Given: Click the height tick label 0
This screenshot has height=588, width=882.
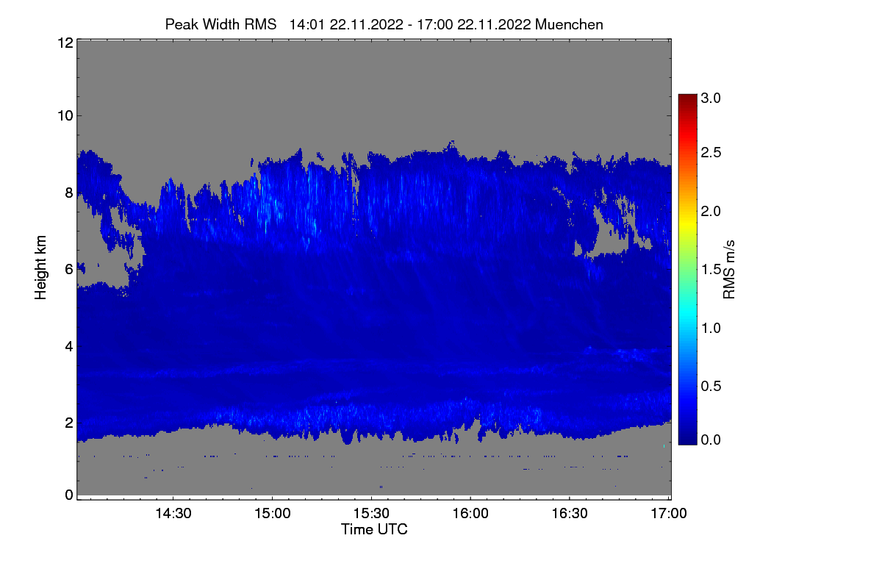Looking at the screenshot, I should [69, 495].
